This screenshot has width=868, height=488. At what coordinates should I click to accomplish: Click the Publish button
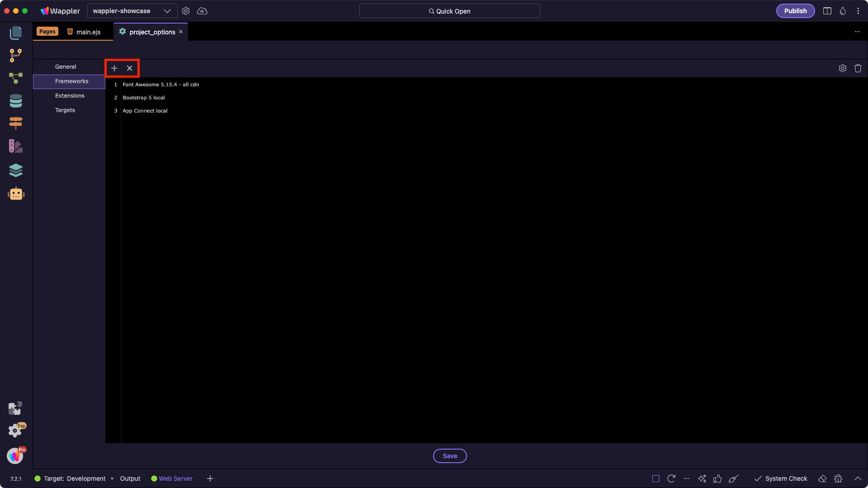click(x=795, y=11)
